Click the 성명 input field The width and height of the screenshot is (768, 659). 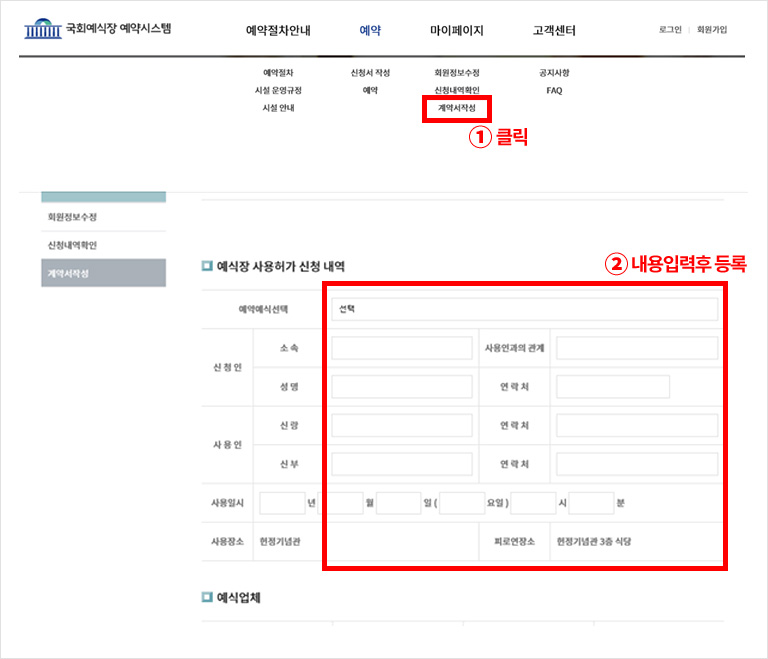pos(401,387)
